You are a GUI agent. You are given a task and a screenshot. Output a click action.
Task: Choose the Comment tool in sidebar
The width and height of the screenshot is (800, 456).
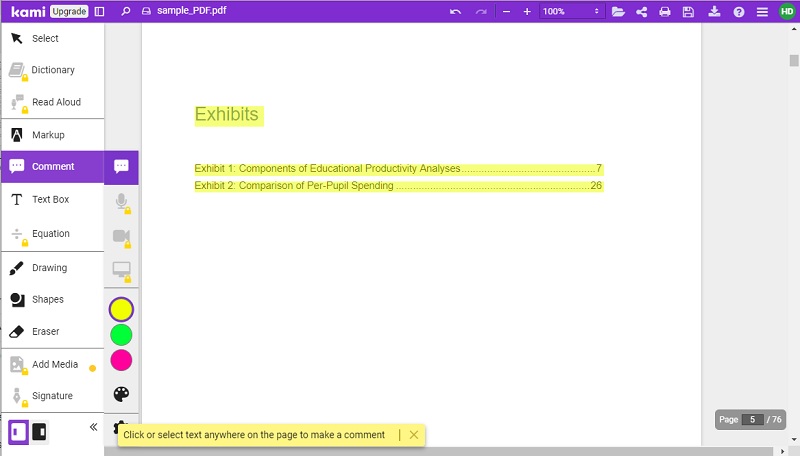pos(53,167)
